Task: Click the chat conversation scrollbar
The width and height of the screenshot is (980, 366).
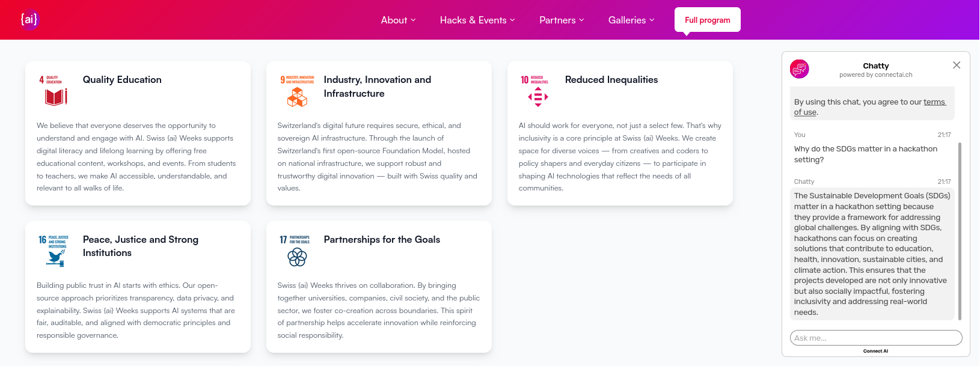Action: click(x=960, y=231)
